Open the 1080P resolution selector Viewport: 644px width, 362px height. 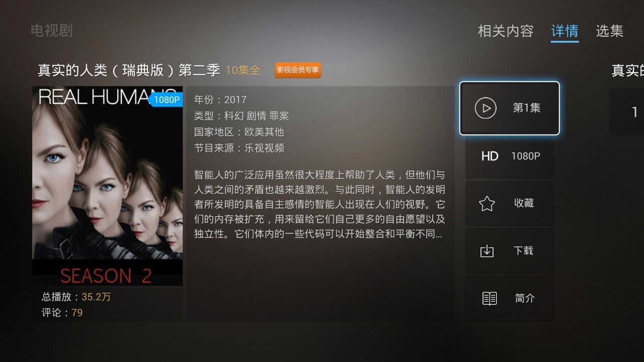click(509, 156)
